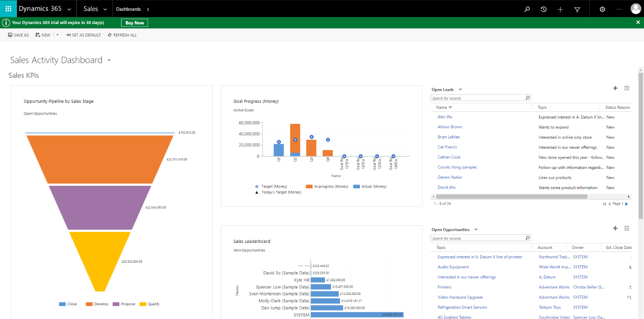
Task: Open Dynamics 365 settings gear
Action: point(602,9)
